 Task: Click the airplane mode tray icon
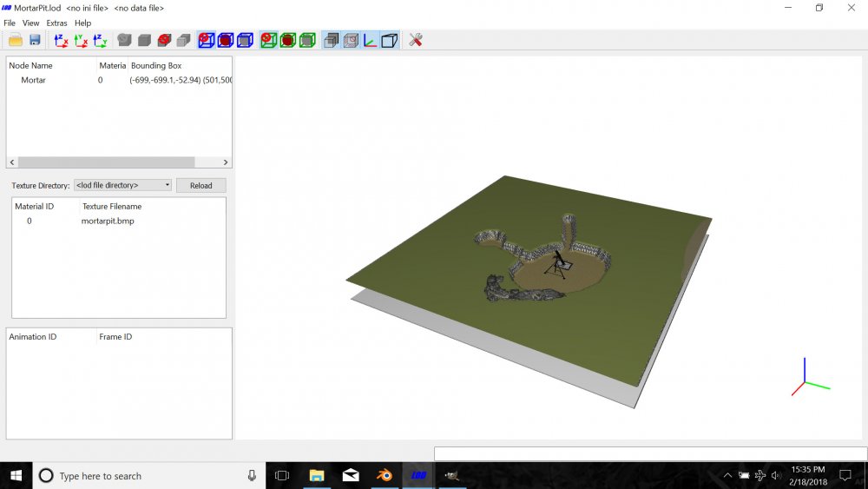point(760,475)
